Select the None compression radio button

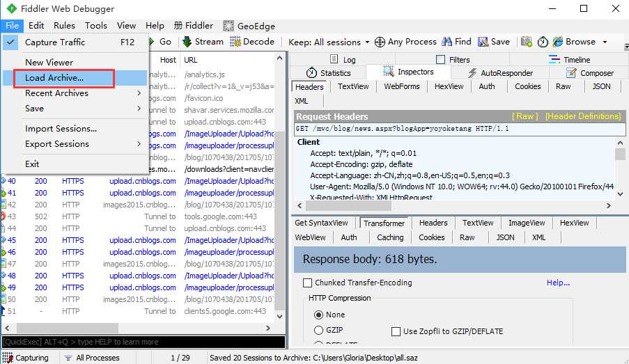click(x=318, y=315)
